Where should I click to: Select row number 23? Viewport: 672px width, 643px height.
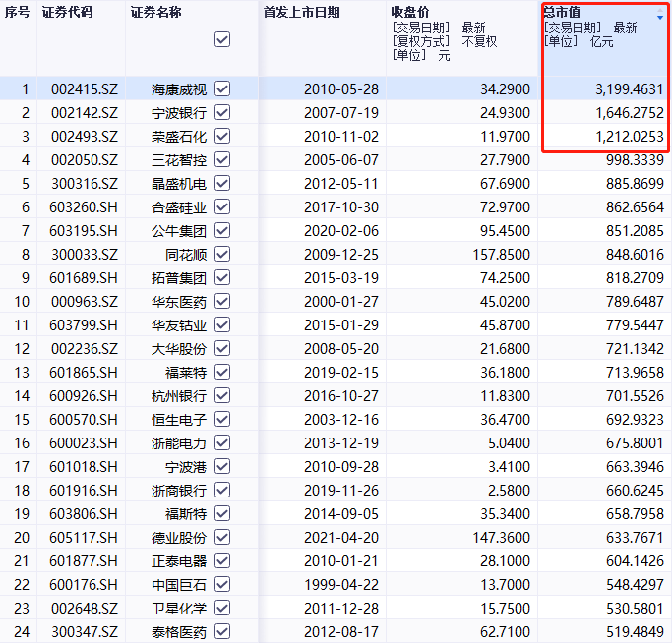[22, 608]
